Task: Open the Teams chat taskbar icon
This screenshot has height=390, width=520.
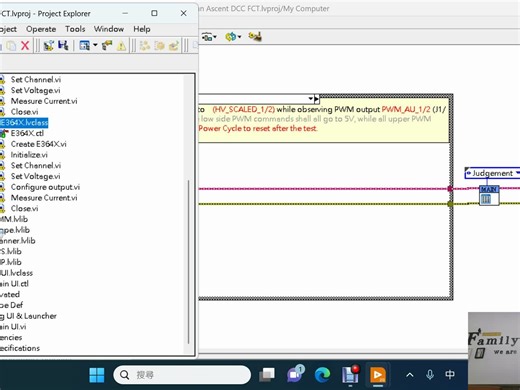Action: (295, 374)
